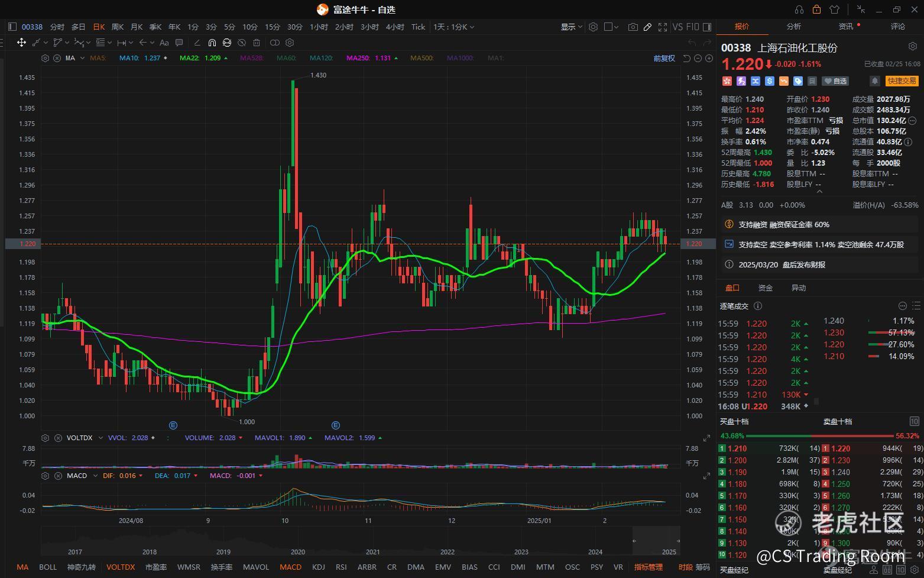
Task: Click the stock code 00338 field
Action: tap(32, 27)
